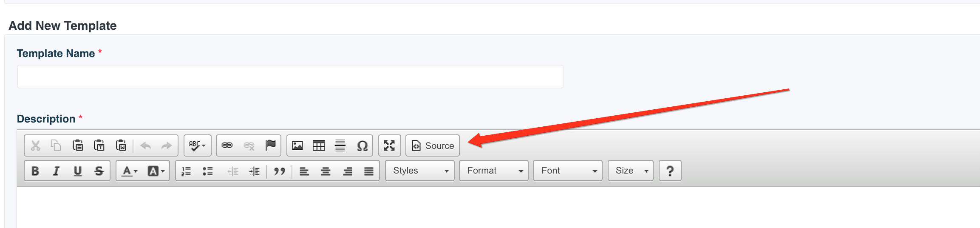Viewport: 980px width, 228px height.
Task: Add a link using the chain icon
Action: (227, 145)
